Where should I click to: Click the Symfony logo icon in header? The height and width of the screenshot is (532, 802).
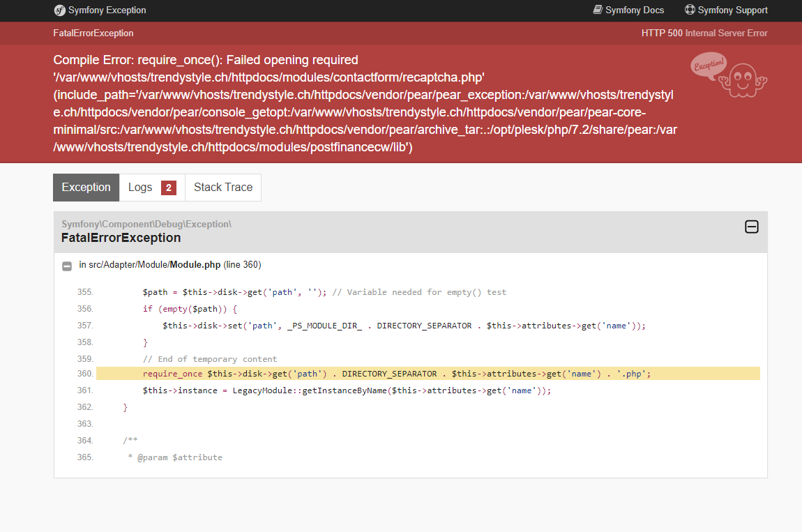tap(59, 10)
